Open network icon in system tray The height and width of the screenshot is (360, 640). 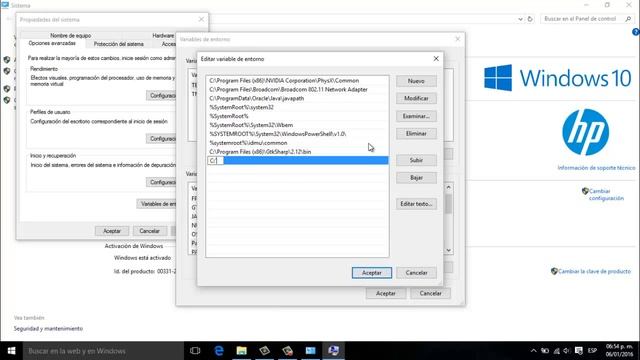[x=556, y=351]
